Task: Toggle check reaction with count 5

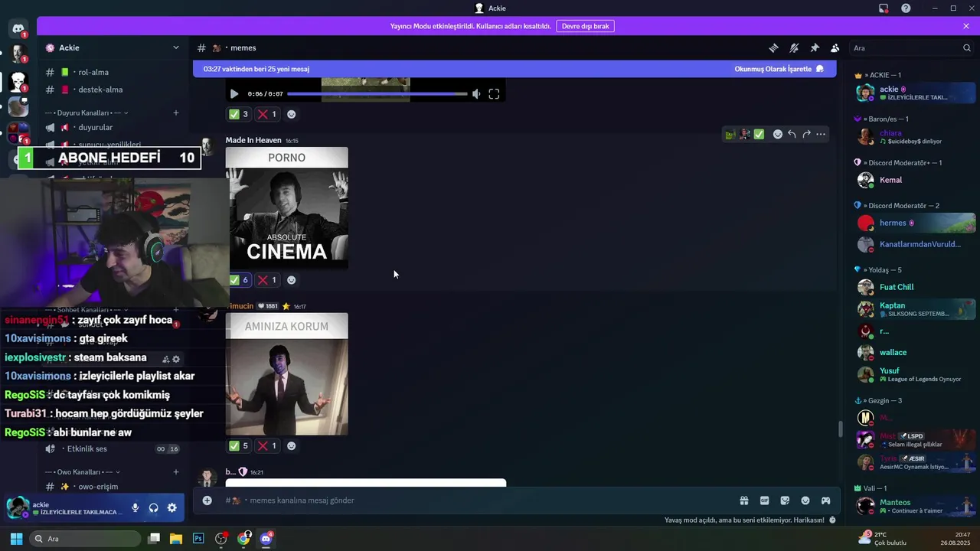Action: click(238, 446)
